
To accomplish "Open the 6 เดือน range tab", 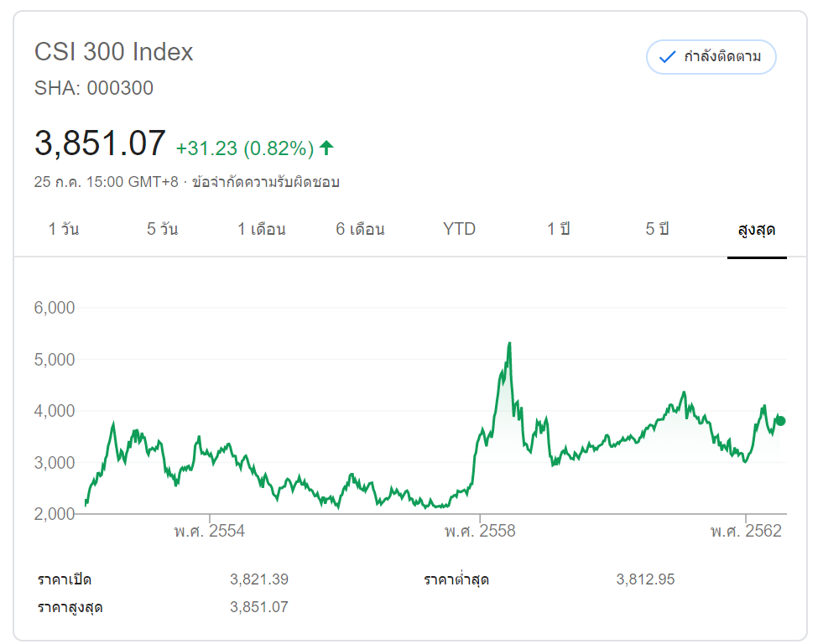I will tap(360, 229).
